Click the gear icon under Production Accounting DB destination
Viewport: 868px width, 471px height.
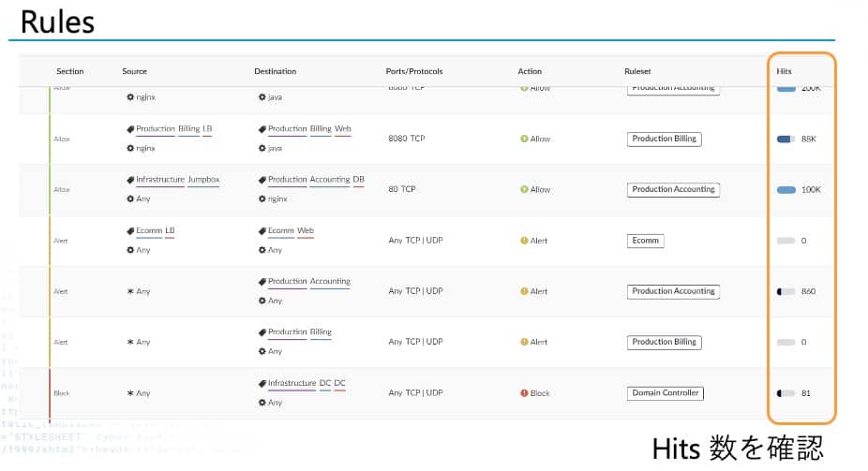click(262, 199)
